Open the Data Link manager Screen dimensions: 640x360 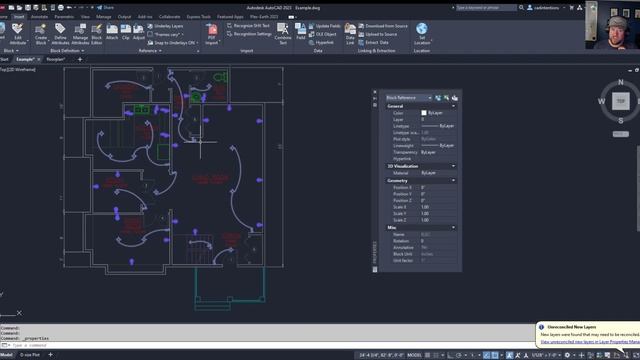pos(350,33)
